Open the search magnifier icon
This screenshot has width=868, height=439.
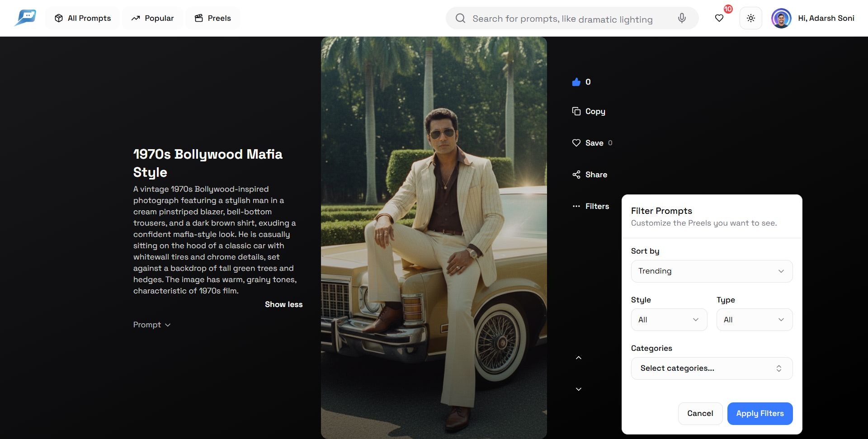[460, 18]
